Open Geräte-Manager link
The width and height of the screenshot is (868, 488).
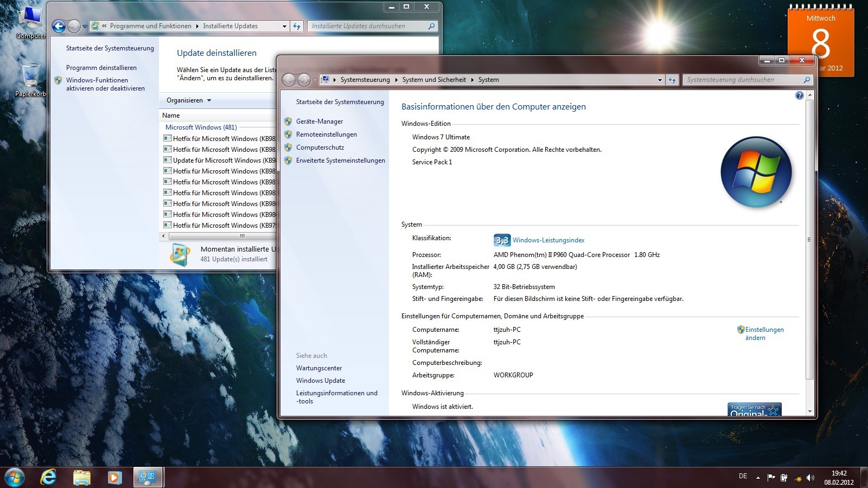(320, 121)
